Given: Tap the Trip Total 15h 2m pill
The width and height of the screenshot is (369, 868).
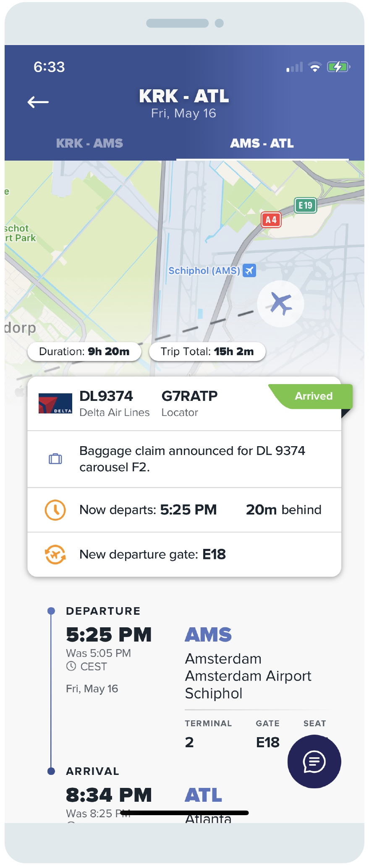Looking at the screenshot, I should (x=207, y=351).
